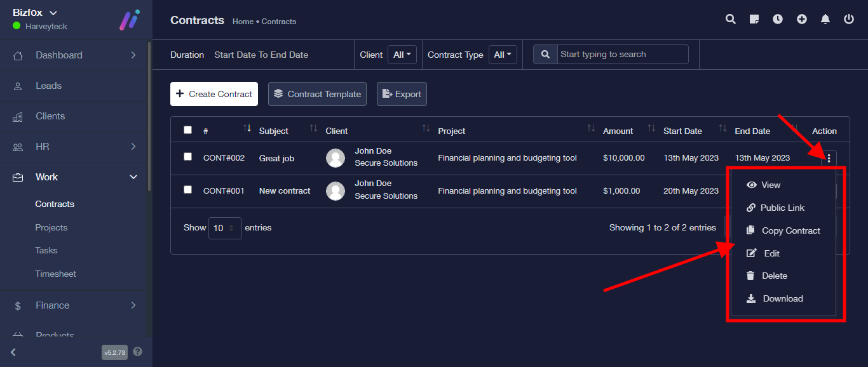
Task: Open the notifications bell
Action: (825, 20)
